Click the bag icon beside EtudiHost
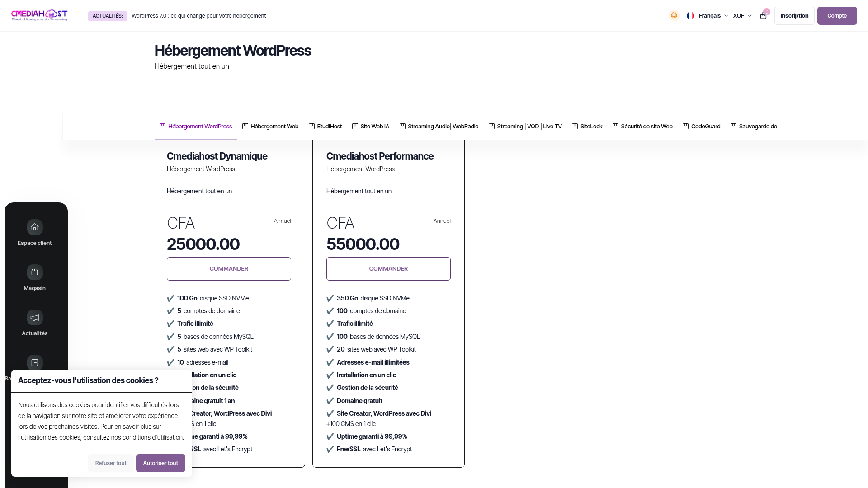Image resolution: width=868 pixels, height=488 pixels. [x=311, y=127]
